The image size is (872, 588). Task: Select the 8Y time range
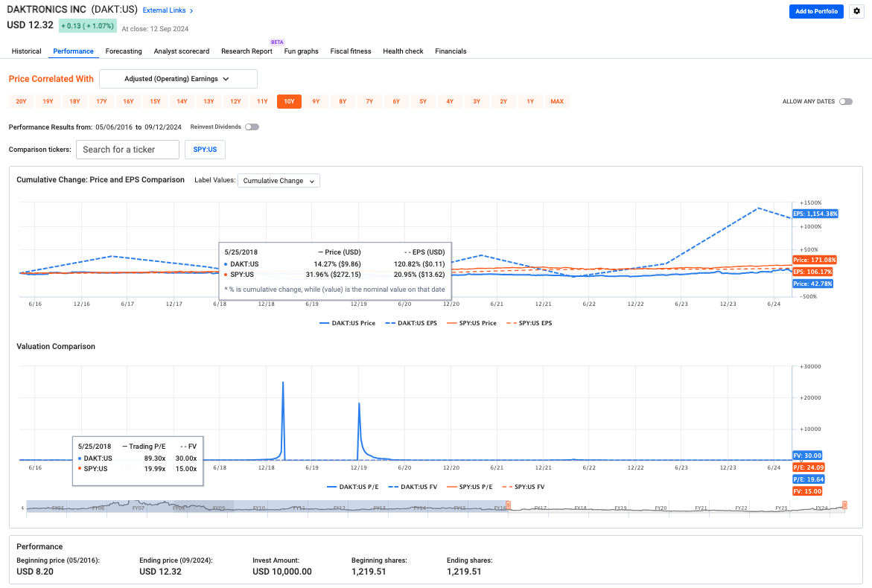point(343,102)
